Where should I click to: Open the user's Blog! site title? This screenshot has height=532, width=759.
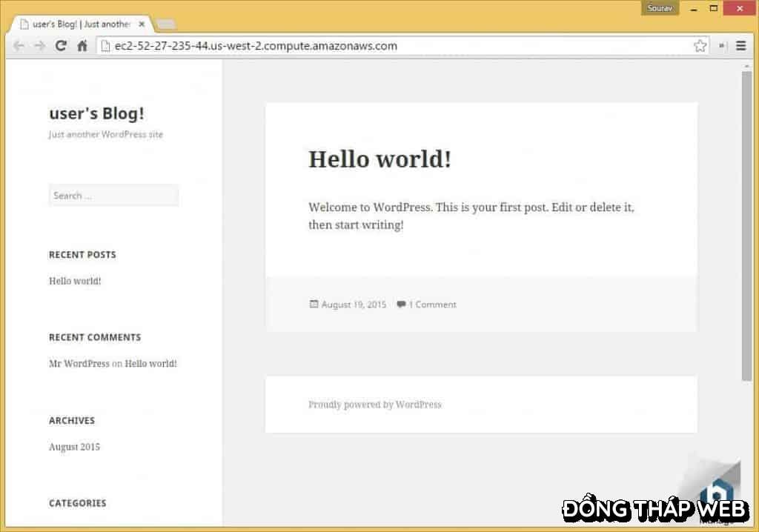(x=96, y=113)
